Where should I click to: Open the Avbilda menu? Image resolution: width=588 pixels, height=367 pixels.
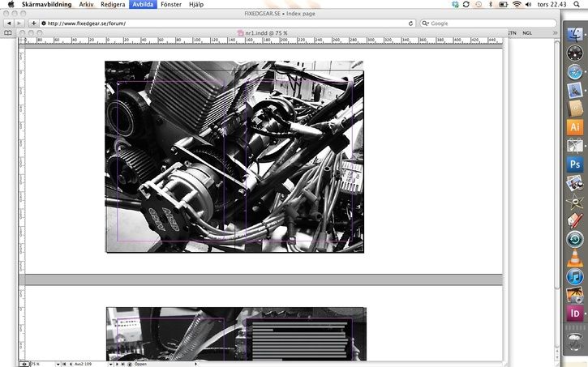143,4
